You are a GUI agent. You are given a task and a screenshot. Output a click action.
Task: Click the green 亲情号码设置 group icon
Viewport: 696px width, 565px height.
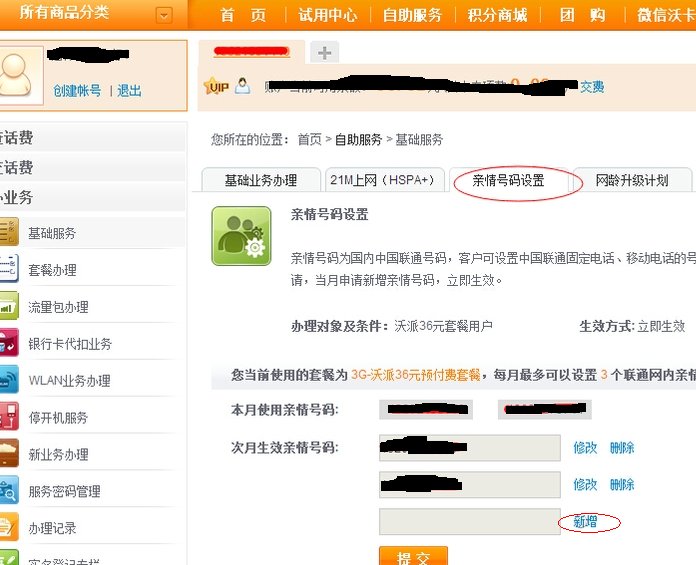point(241,236)
